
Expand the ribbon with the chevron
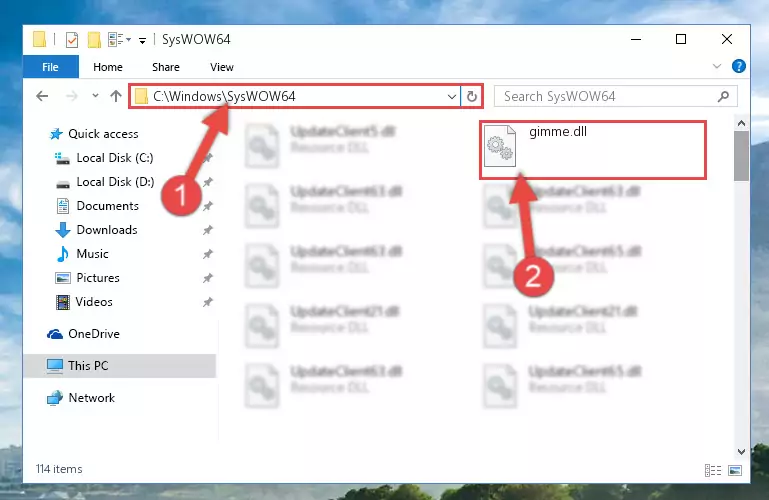(x=717, y=66)
